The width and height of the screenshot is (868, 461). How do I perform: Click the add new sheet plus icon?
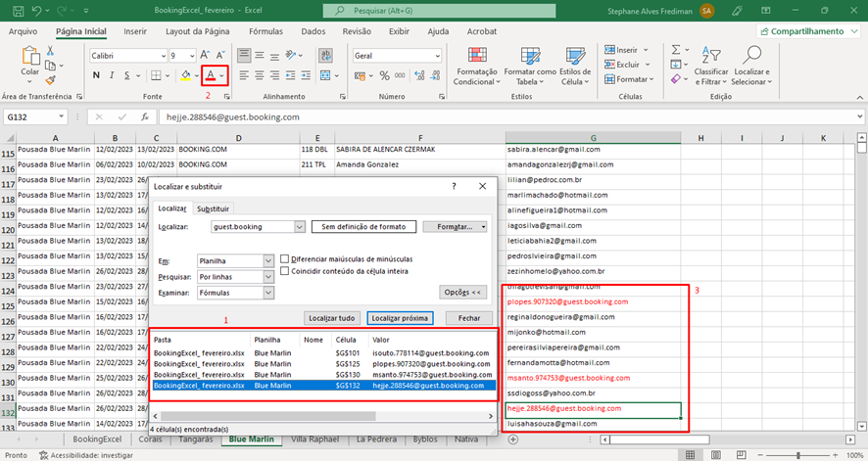point(514,439)
